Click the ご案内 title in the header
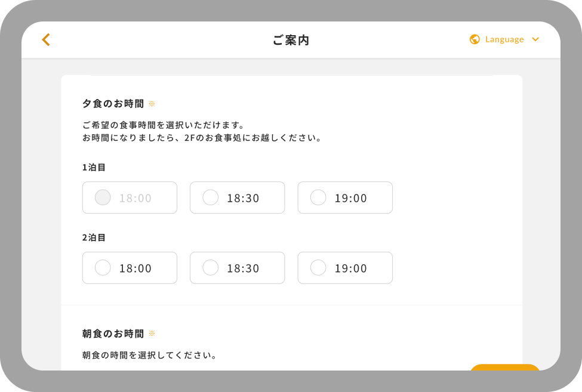 pos(291,39)
